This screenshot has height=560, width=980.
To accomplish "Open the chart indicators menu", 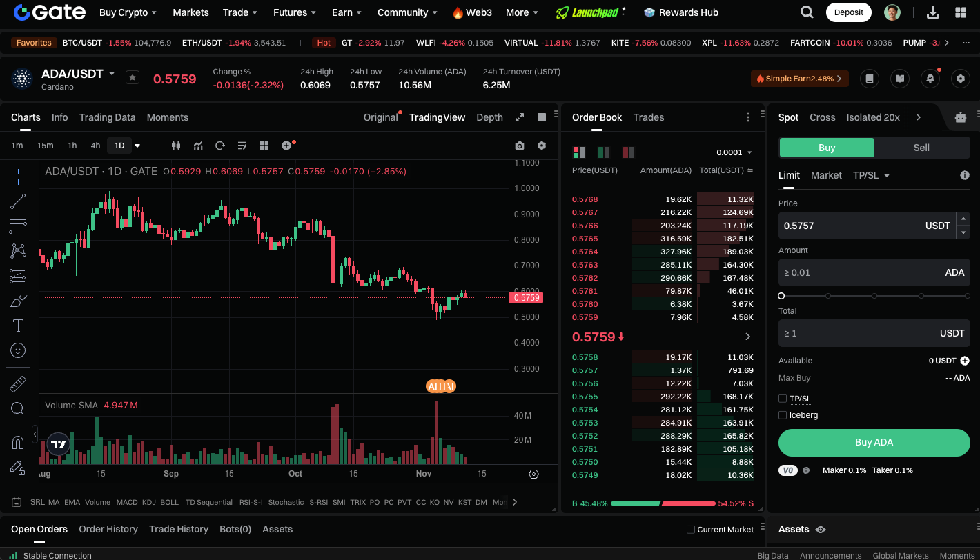I will pyautogui.click(x=198, y=146).
